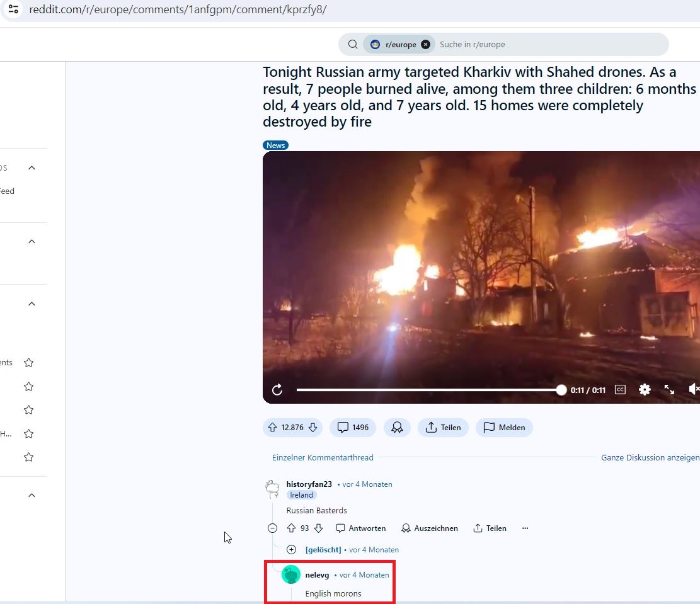Image resolution: width=700 pixels, height=604 pixels.
Task: Toggle the star one row below the 'H...' item
Action: pos(28,457)
